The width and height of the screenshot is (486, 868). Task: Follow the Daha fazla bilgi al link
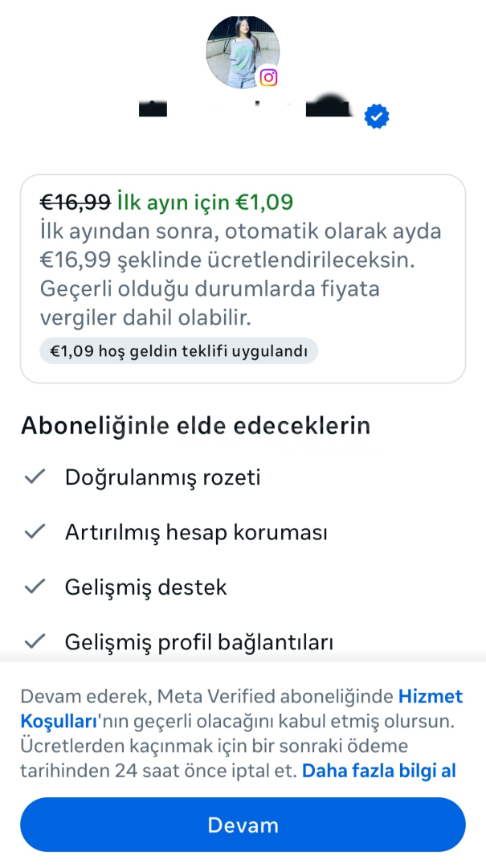click(379, 771)
